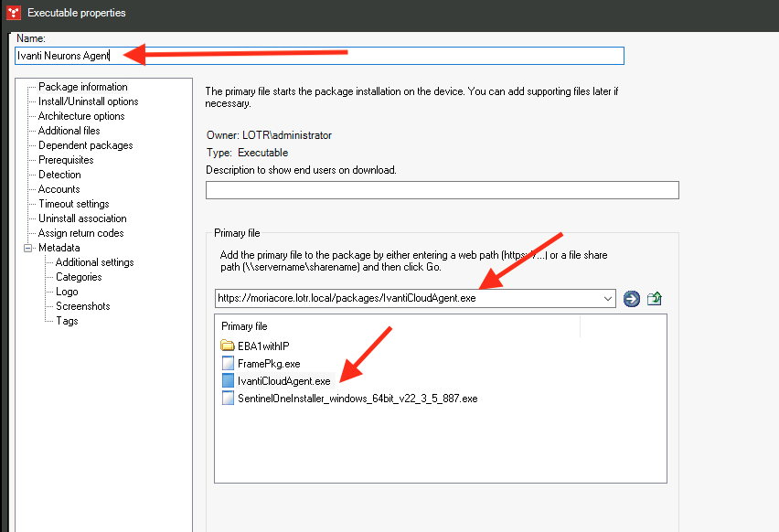Select the Logo item under Metadata

pos(67,291)
